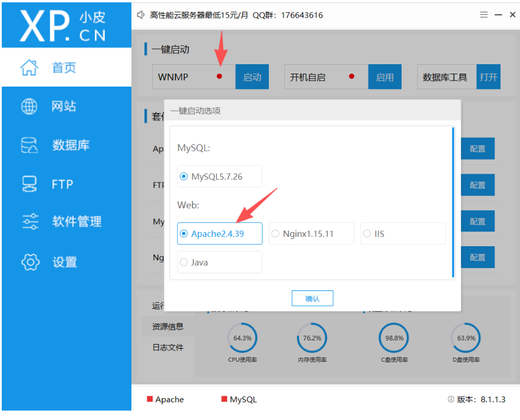Click the cloud server announcement text

point(236,15)
